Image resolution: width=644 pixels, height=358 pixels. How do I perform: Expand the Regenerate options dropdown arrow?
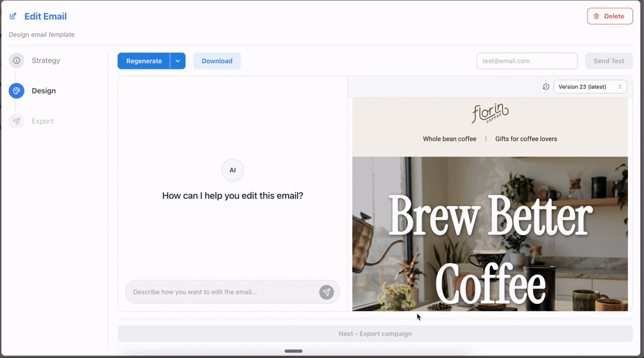[x=178, y=61]
